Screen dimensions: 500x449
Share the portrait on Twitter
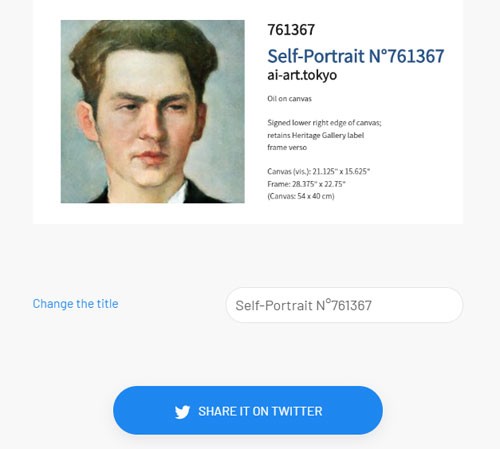[x=248, y=410]
